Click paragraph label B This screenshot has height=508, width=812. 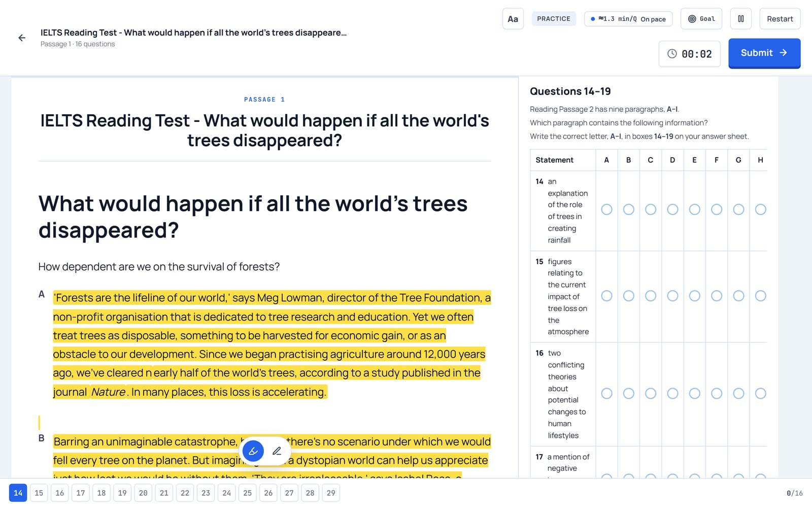pyautogui.click(x=42, y=438)
